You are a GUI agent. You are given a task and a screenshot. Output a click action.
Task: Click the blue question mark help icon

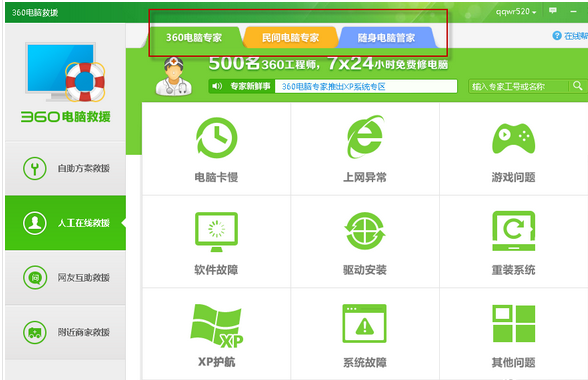[557, 36]
